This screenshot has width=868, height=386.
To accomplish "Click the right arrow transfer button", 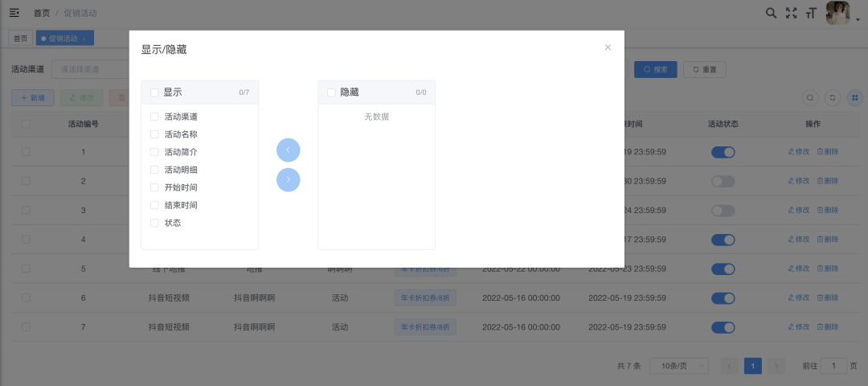I will point(288,179).
